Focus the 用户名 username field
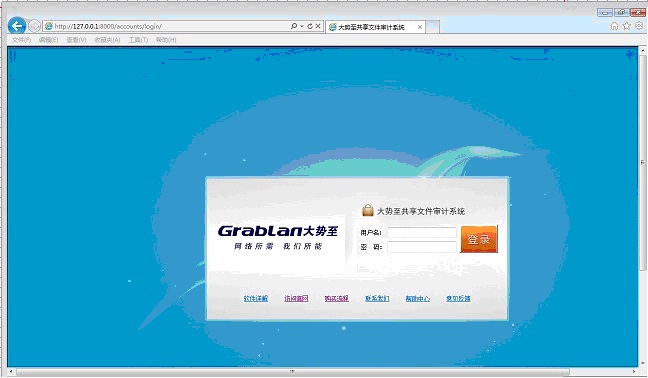 pyautogui.click(x=422, y=233)
